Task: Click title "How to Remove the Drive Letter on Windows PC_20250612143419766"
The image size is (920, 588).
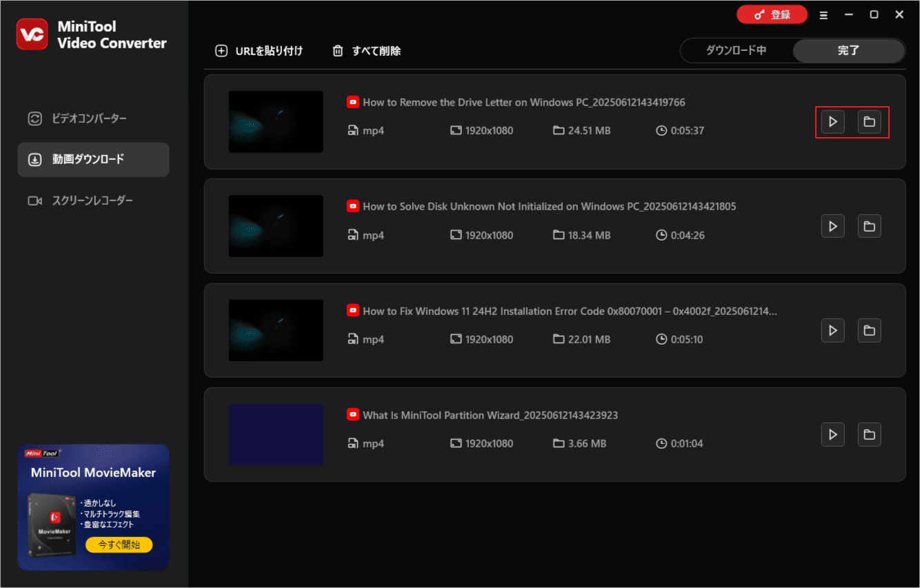Action: (524, 102)
